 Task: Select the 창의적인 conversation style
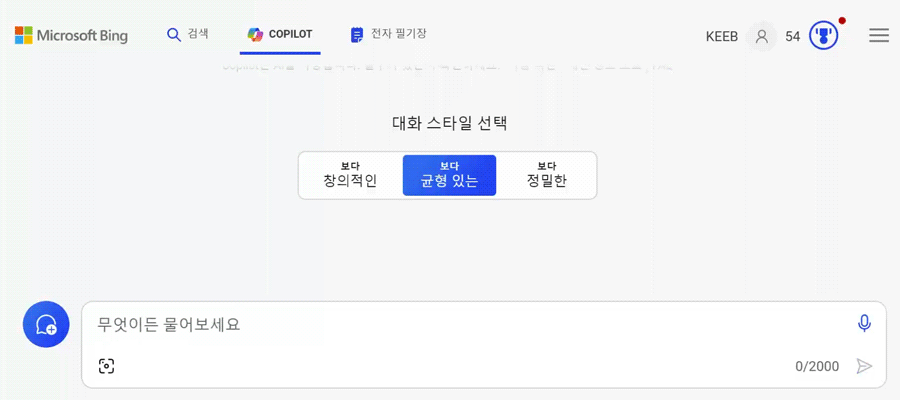click(350, 175)
